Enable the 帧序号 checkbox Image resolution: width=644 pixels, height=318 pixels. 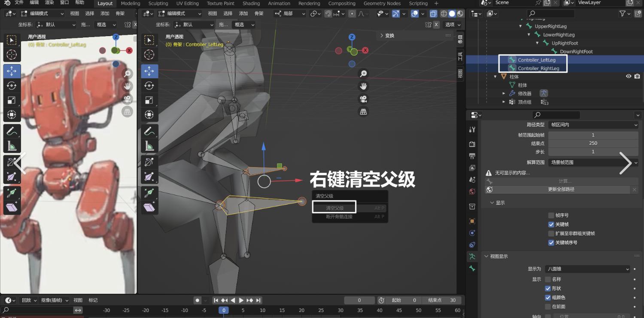click(551, 215)
